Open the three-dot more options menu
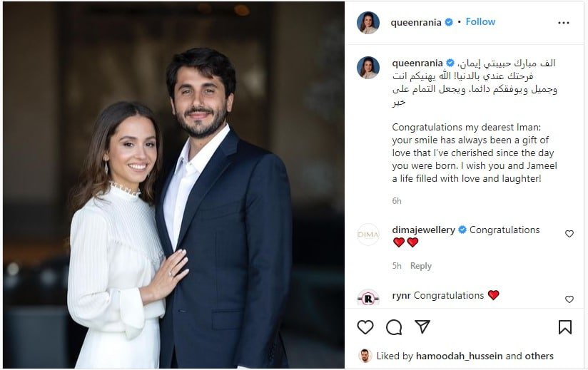The width and height of the screenshot is (588, 370). point(564,23)
